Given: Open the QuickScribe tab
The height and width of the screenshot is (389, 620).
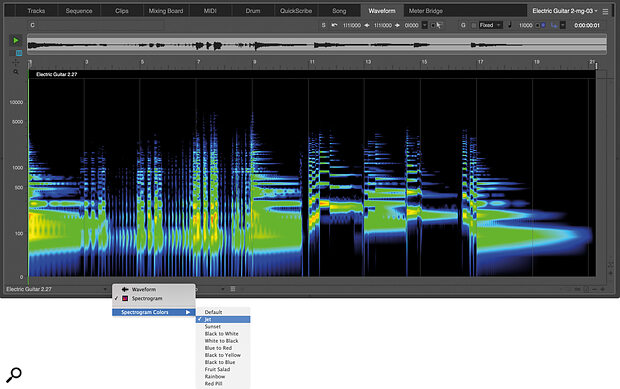Looking at the screenshot, I should [296, 11].
